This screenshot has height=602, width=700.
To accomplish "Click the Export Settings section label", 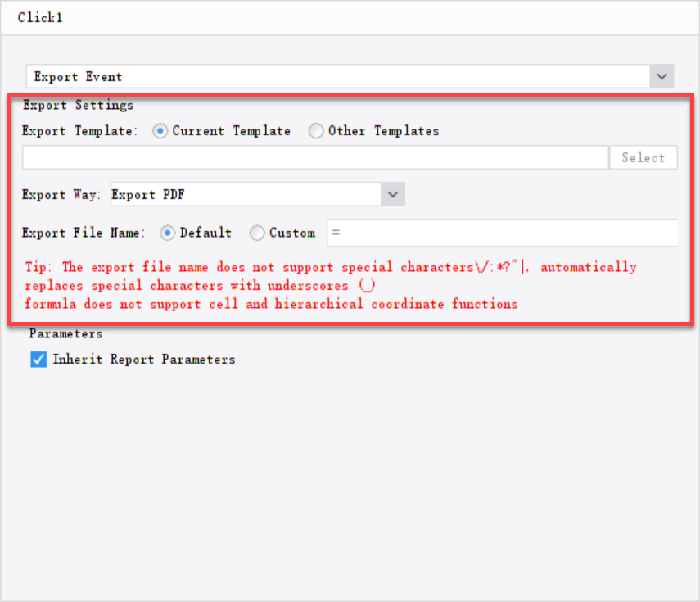I will pyautogui.click(x=78, y=105).
